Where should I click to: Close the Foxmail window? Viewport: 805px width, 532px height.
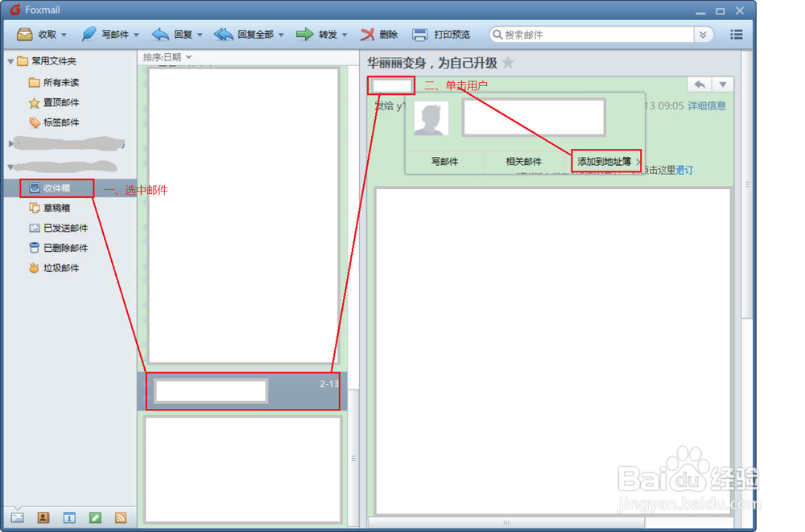coord(740,10)
